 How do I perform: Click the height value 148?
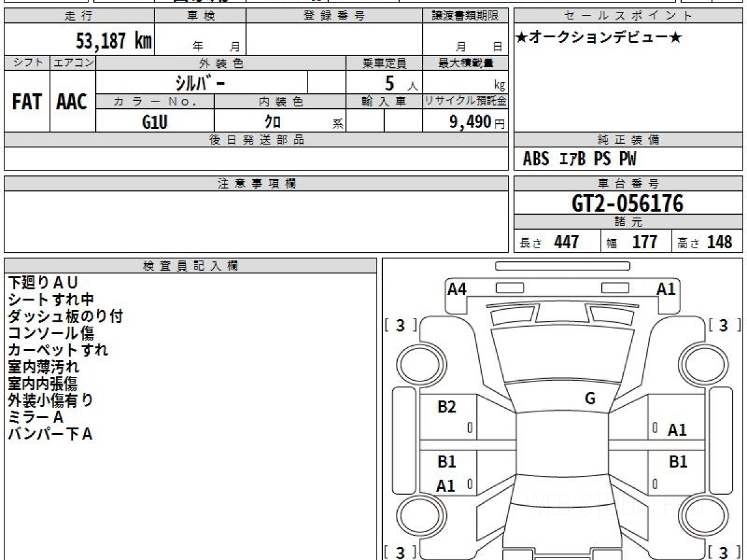click(x=720, y=242)
